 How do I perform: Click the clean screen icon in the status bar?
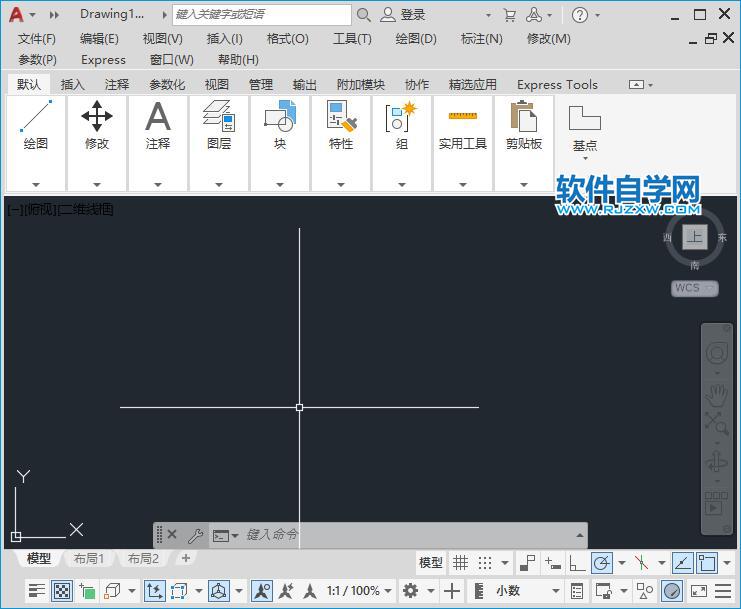click(698, 591)
